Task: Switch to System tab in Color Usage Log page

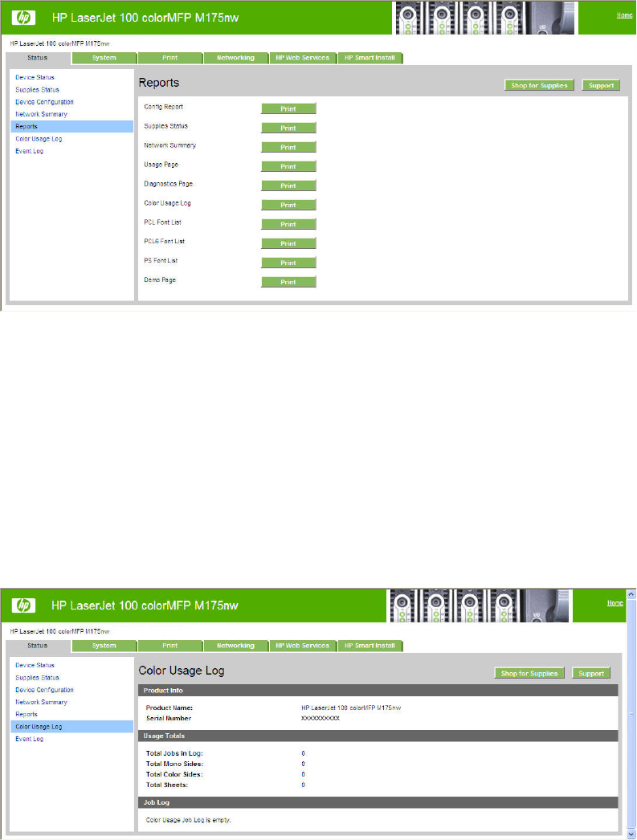Action: click(104, 646)
